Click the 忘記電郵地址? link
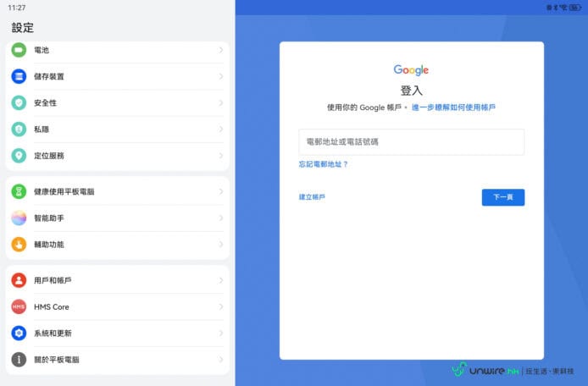 point(324,164)
